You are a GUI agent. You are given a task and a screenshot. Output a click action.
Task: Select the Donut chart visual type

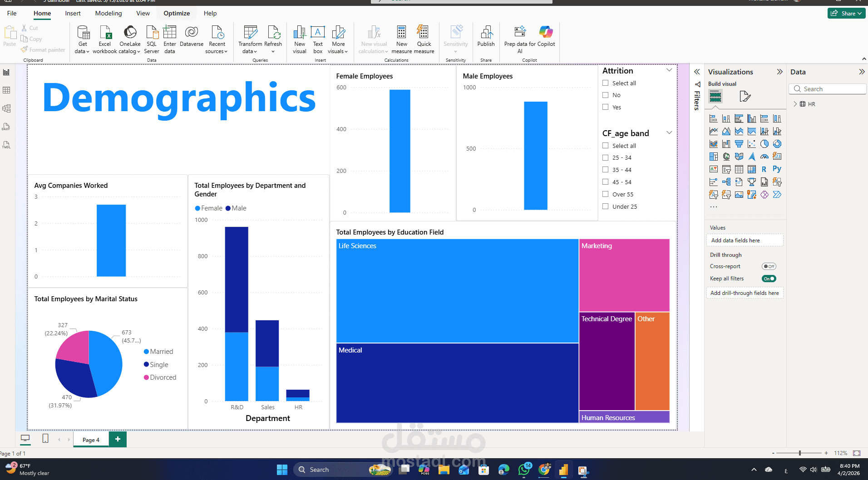[777, 144]
